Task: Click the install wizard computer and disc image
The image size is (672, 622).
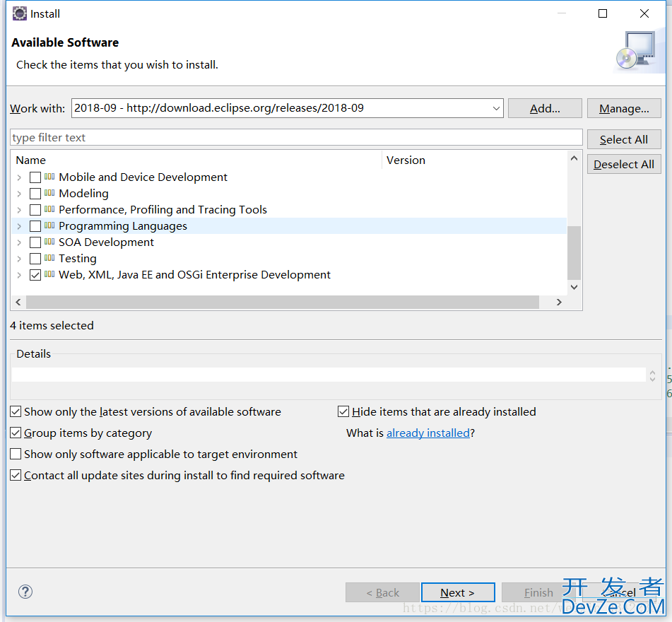Action: click(637, 51)
